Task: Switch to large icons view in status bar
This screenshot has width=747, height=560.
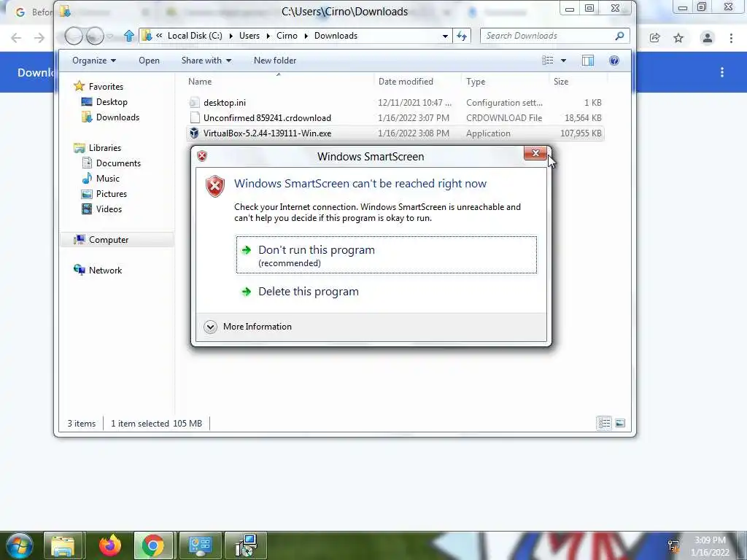Action: coord(620,423)
